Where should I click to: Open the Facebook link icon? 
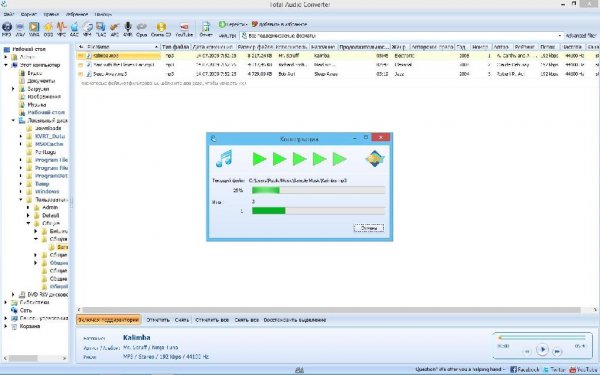[514, 370]
